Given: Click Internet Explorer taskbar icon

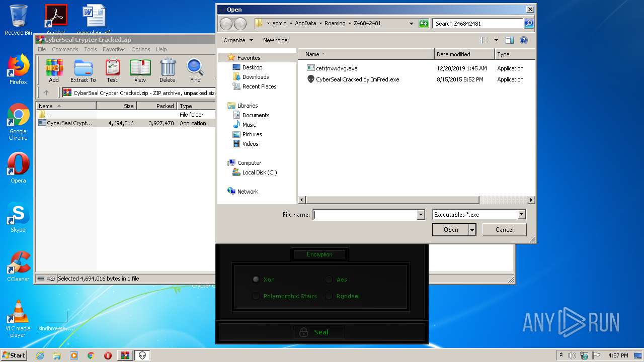Looking at the screenshot, I should [40, 355].
